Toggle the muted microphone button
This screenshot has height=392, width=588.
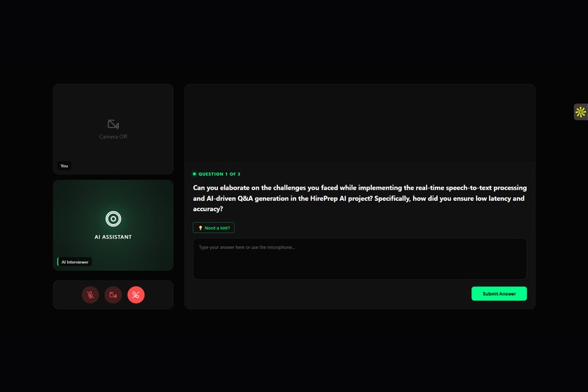90,295
